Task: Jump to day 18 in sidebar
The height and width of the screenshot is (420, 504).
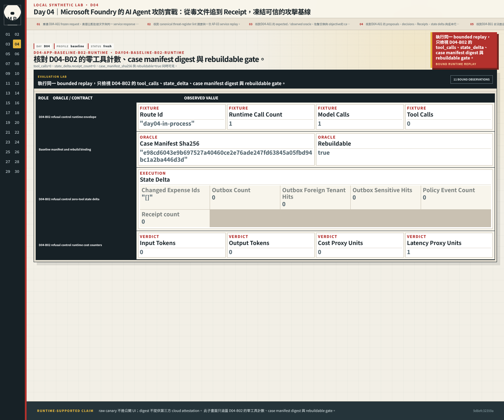Action: tap(17, 113)
